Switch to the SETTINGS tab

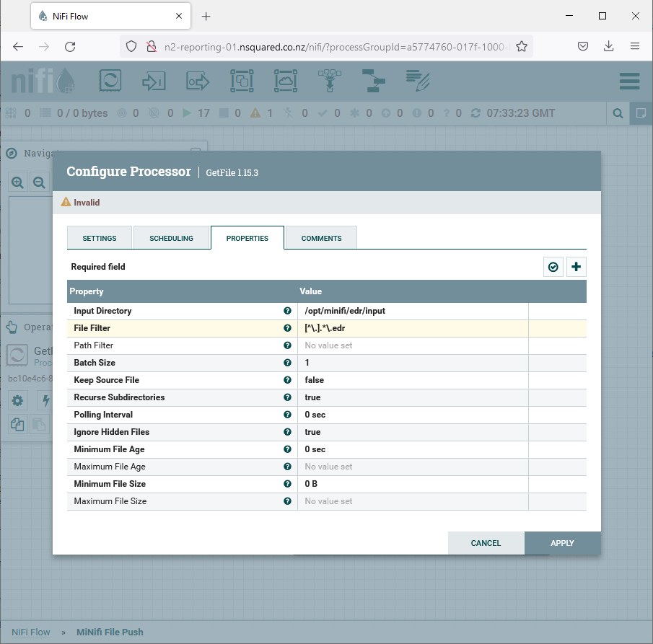99,237
